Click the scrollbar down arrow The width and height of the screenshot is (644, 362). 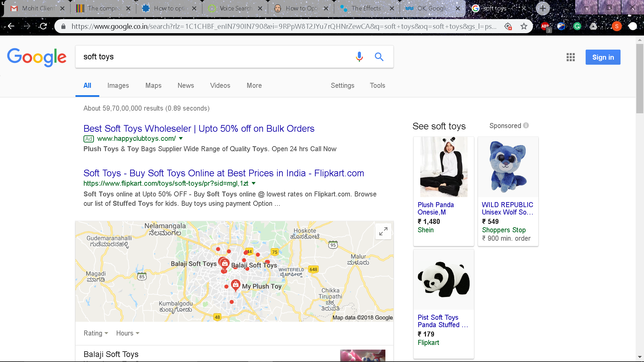(x=640, y=357)
